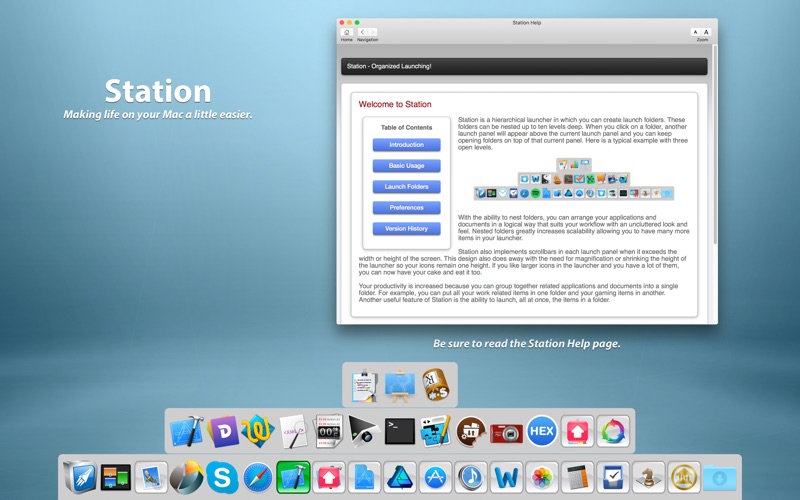The width and height of the screenshot is (800, 500).
Task: Increase text size with large A zoom button
Action: pos(706,32)
